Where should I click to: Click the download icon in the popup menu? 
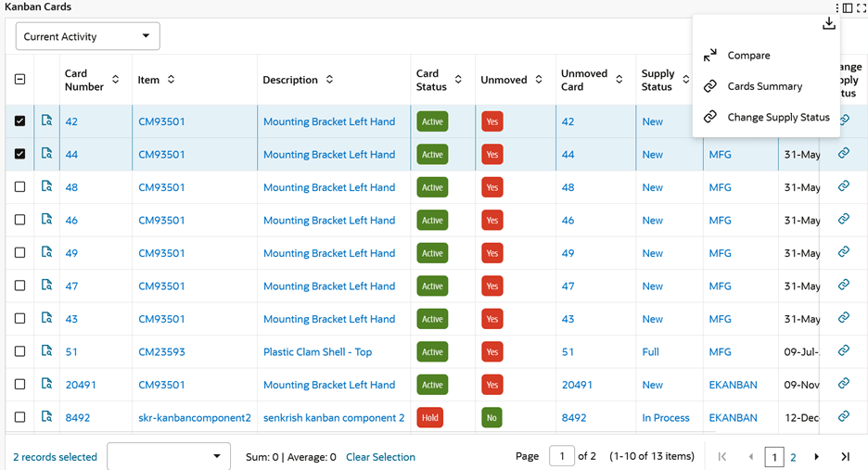pyautogui.click(x=829, y=23)
